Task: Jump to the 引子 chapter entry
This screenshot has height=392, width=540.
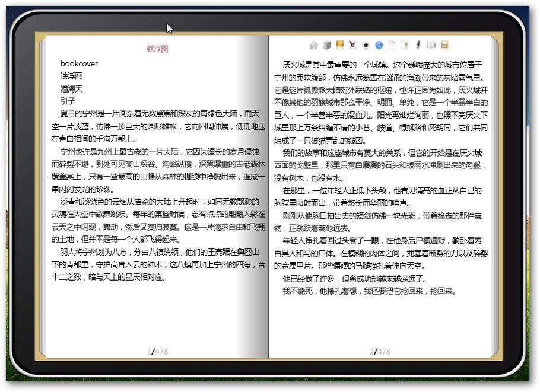Action: (68, 101)
